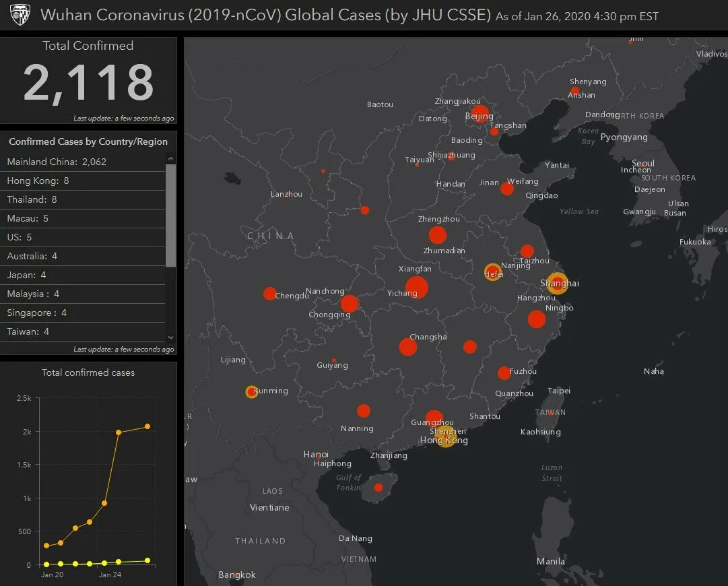Click the first orange chart point on Jan 20
Screen dimensions: 728x586
[46, 546]
